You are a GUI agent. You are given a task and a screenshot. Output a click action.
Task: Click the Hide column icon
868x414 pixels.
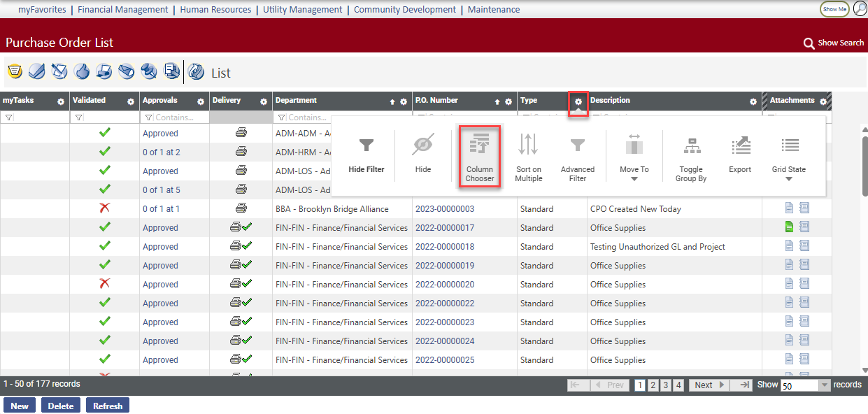(x=423, y=155)
